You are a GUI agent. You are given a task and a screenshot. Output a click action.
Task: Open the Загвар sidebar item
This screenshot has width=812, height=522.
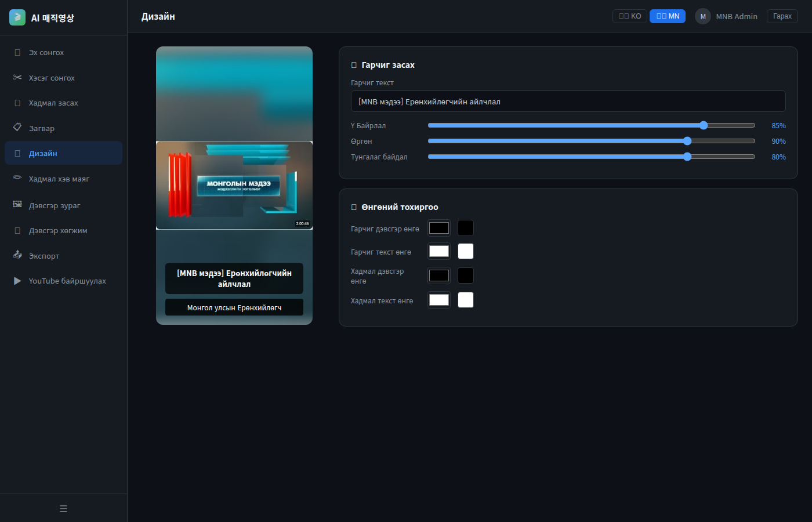63,128
